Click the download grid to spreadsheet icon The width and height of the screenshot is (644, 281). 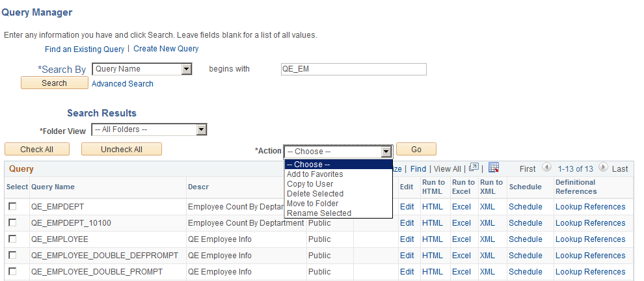pos(493,168)
